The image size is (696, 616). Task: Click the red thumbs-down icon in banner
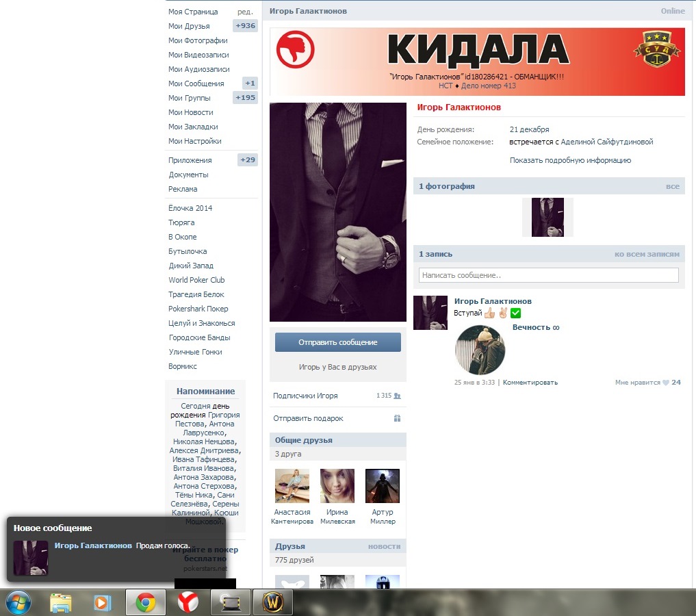(295, 49)
